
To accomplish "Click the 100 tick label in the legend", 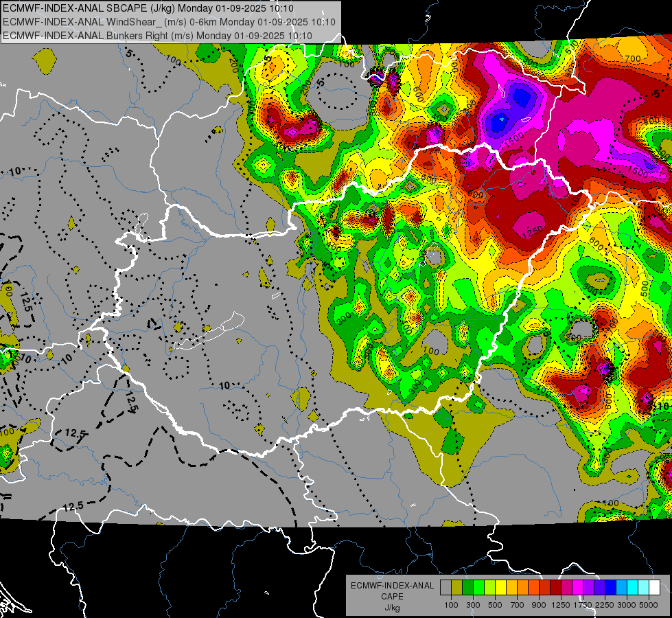I will [x=451, y=605].
